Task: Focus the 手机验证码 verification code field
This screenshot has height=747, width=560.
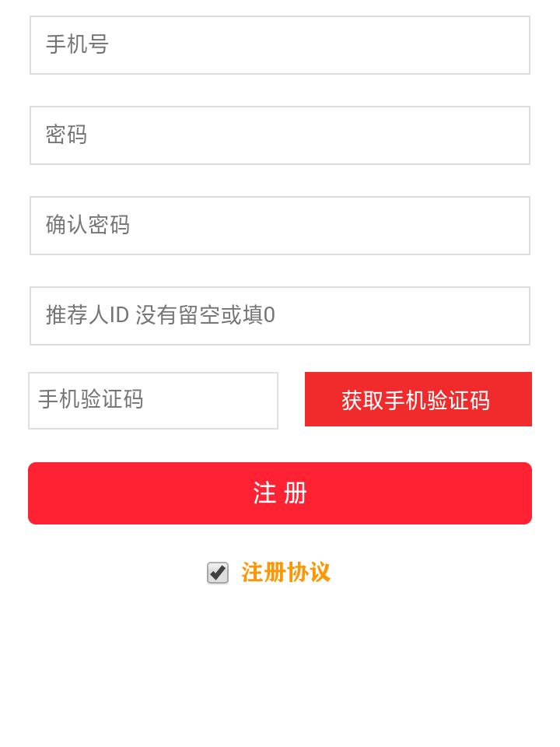Action: tap(153, 400)
